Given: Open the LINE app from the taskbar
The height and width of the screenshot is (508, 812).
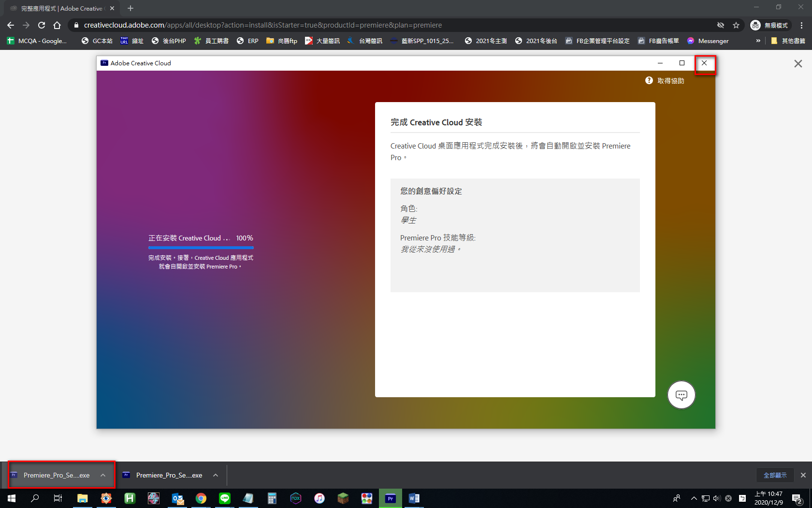Looking at the screenshot, I should click(225, 498).
